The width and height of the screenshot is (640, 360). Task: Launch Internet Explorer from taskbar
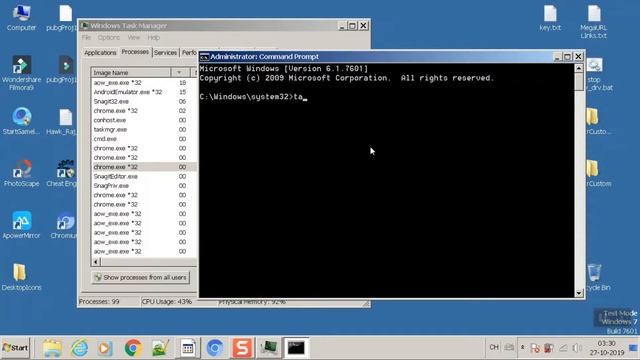pyautogui.click(x=79, y=348)
